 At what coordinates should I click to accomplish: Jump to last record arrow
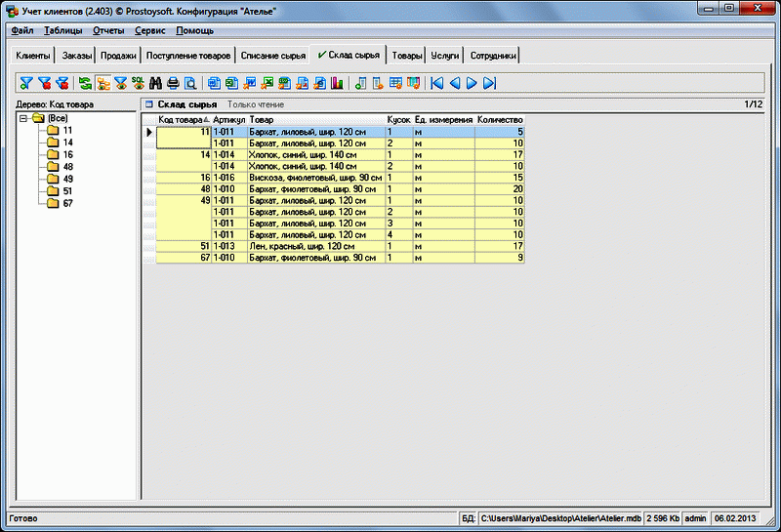click(490, 83)
